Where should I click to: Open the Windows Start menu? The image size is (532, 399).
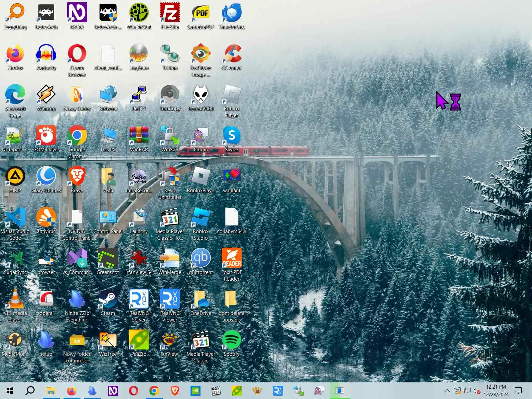pos(10,391)
